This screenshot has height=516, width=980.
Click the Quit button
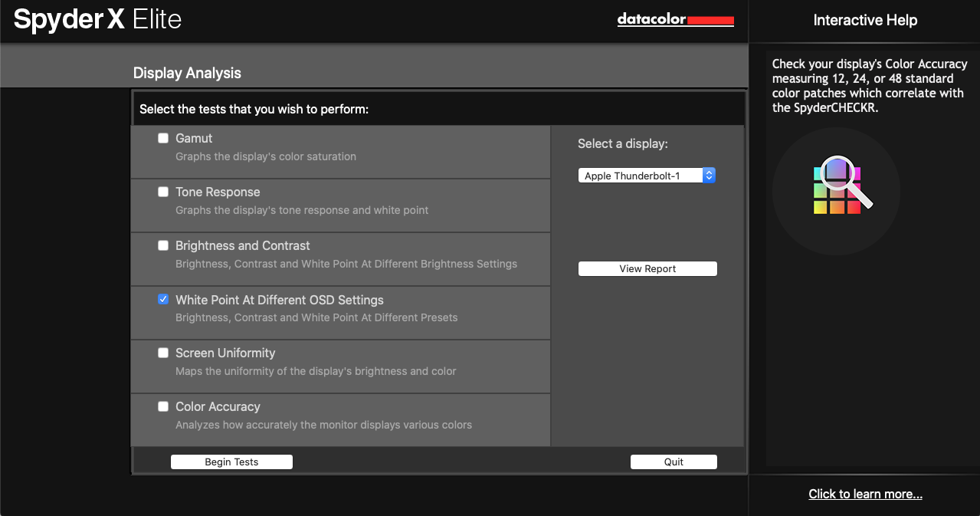[x=674, y=462]
